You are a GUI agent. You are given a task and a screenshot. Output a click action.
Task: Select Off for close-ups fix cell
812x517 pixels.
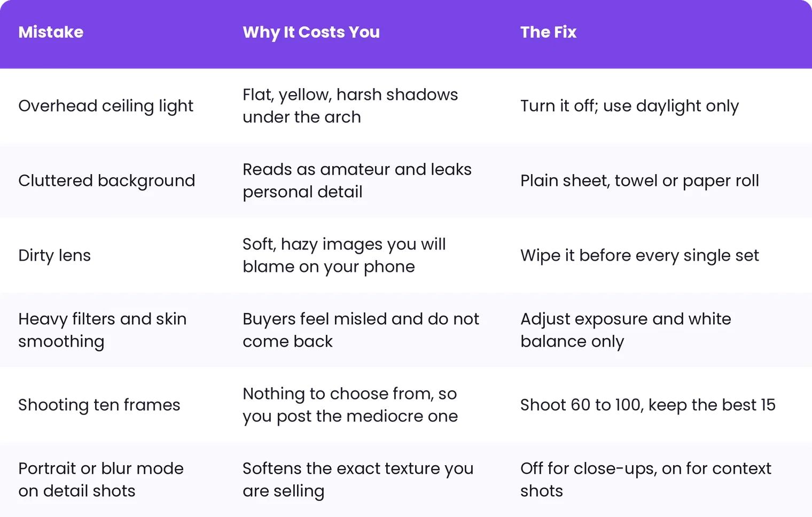click(646, 480)
